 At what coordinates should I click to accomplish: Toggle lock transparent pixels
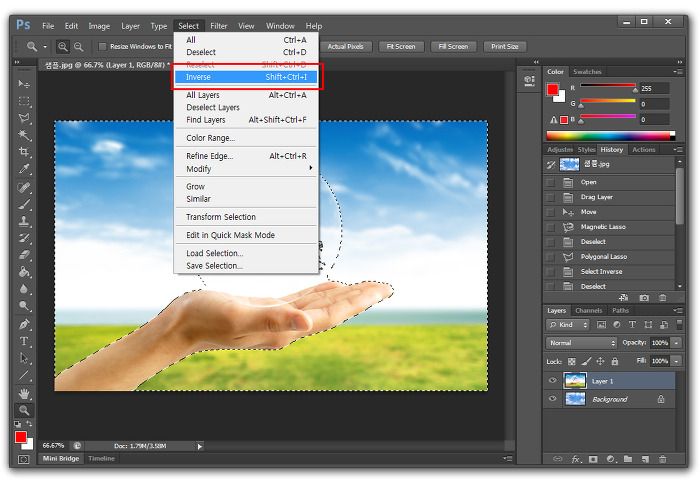click(x=571, y=361)
